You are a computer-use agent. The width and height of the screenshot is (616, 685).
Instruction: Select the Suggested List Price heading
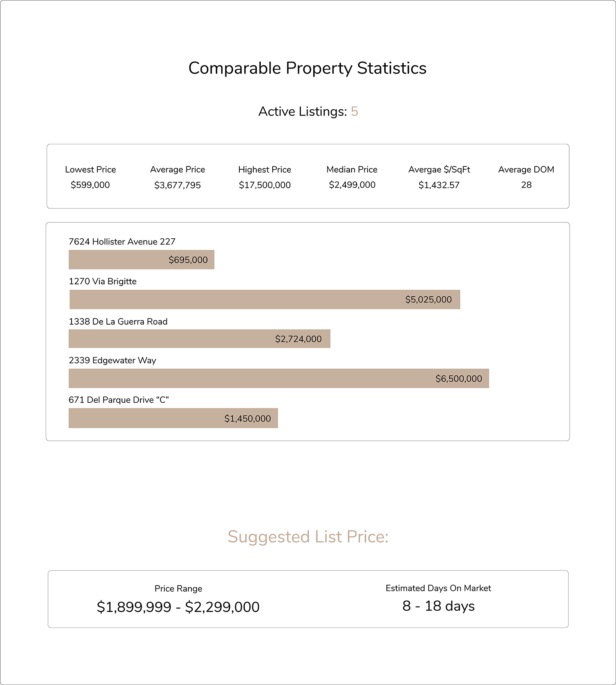pyautogui.click(x=308, y=537)
